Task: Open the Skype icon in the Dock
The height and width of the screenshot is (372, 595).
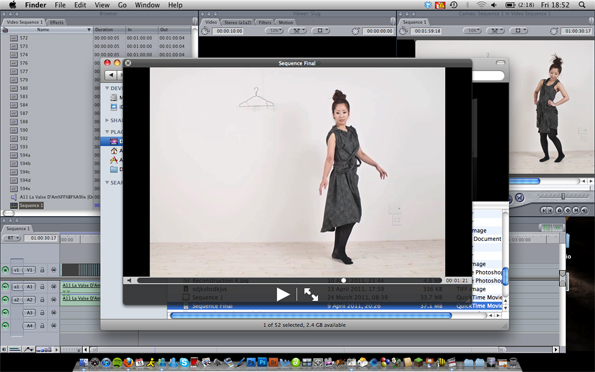Action: [x=184, y=363]
